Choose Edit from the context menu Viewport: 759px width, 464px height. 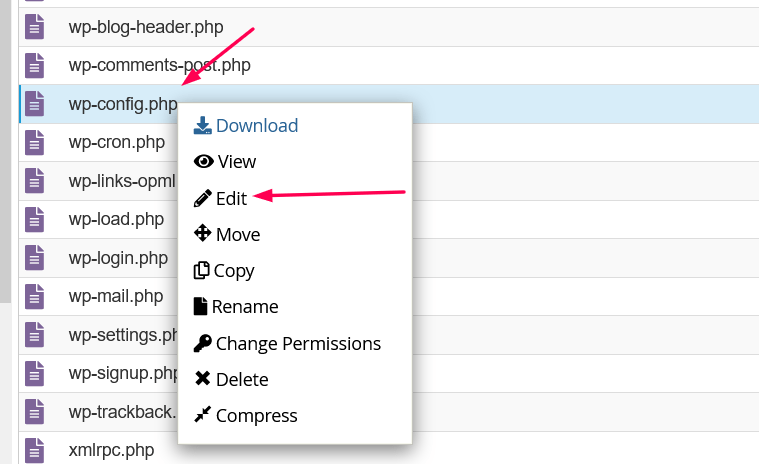coord(231,198)
